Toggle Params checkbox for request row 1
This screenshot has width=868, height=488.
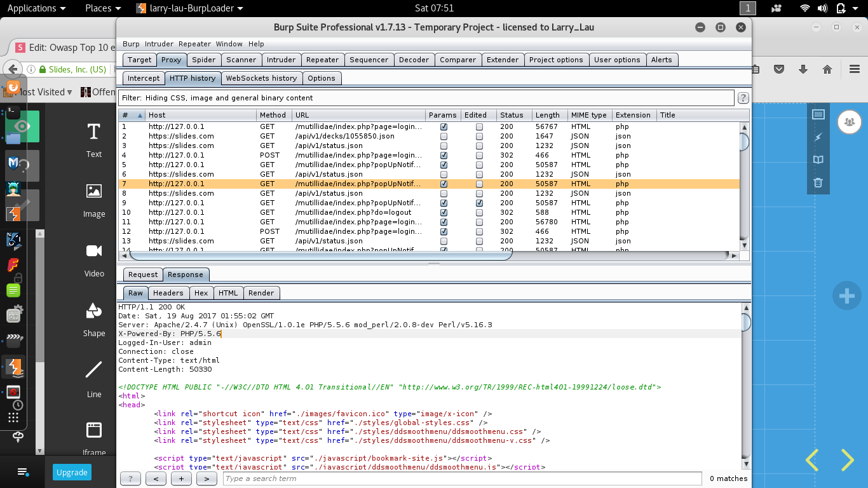pos(444,126)
